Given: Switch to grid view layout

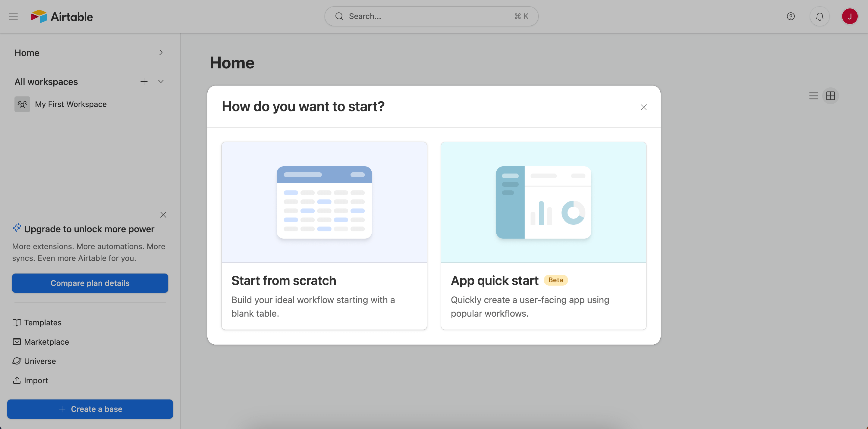Looking at the screenshot, I should (x=830, y=96).
